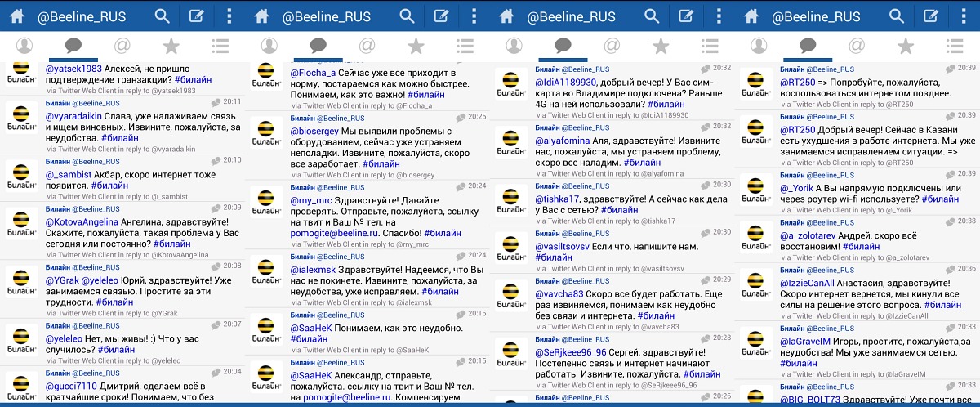Viewport: 980px width, 407px height.
Task: Open lists tab in @yatsek1983 panel
Action: (x=220, y=46)
